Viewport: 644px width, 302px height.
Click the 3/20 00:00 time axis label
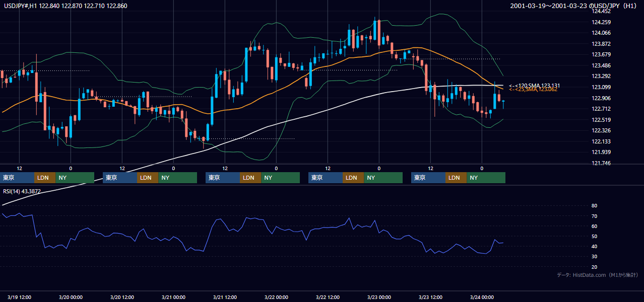71,297
